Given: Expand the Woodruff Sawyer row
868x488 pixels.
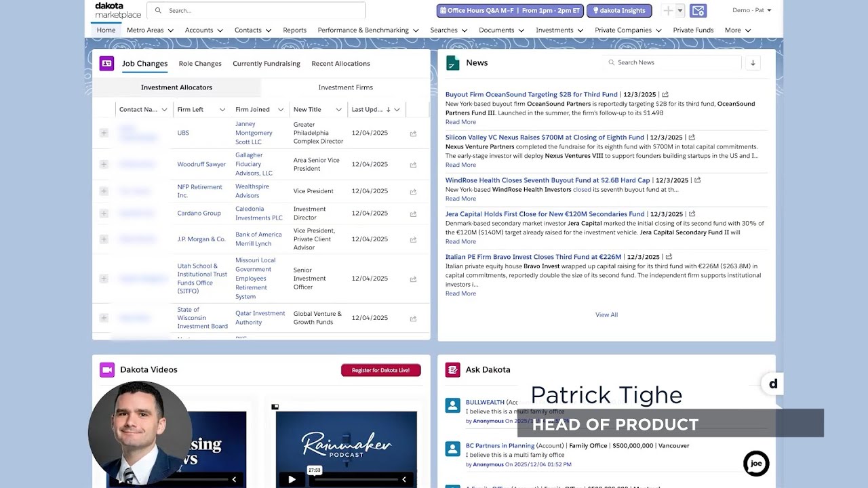Looking at the screenshot, I should coord(104,164).
